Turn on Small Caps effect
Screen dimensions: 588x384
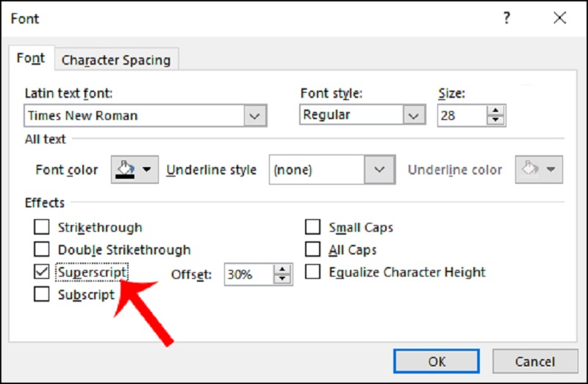tap(313, 227)
